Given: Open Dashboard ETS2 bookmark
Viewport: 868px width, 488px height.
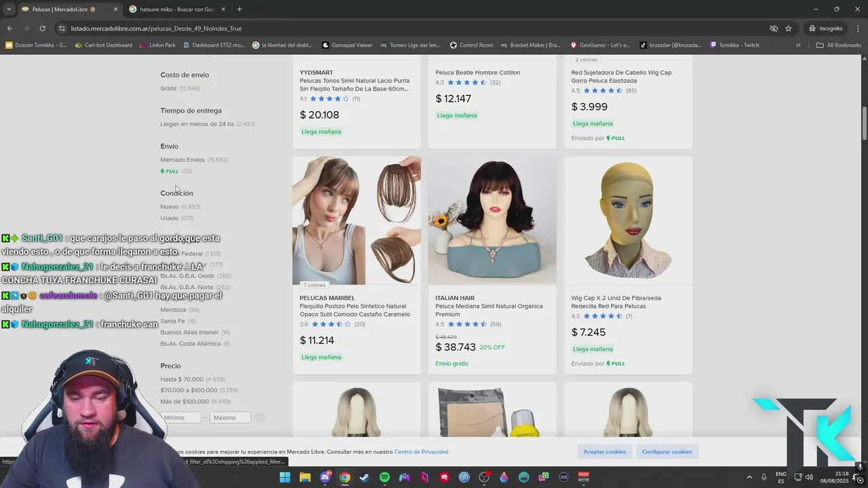Looking at the screenshot, I should click(213, 45).
